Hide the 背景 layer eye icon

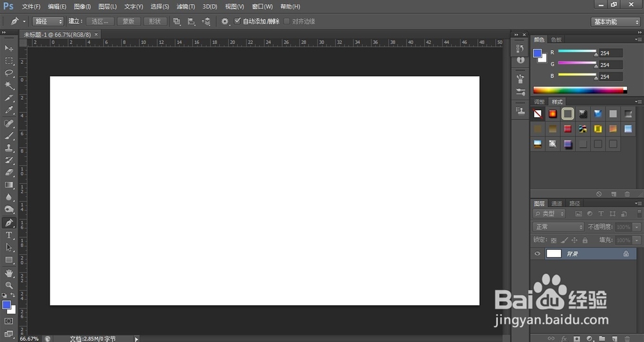537,253
